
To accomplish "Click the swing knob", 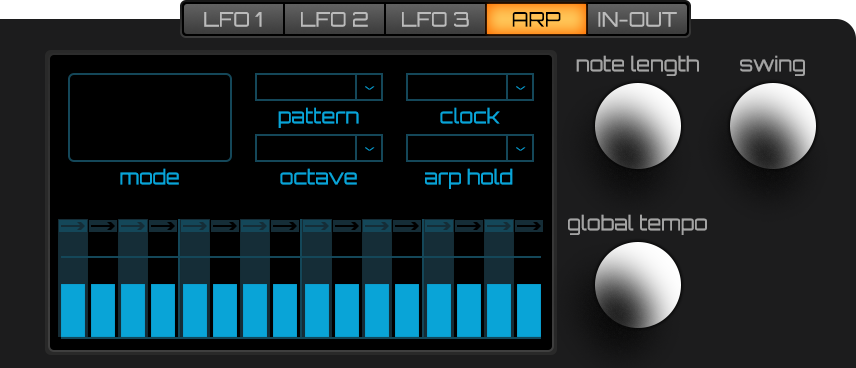I will (x=773, y=126).
